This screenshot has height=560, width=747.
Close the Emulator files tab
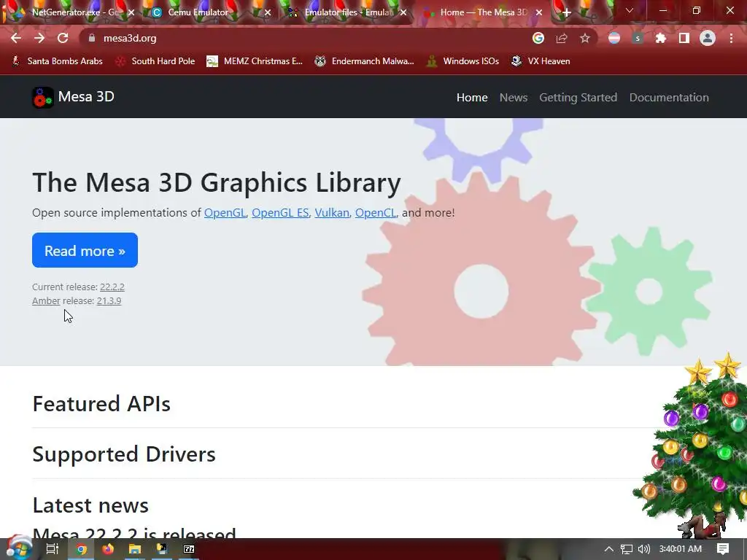[403, 12]
